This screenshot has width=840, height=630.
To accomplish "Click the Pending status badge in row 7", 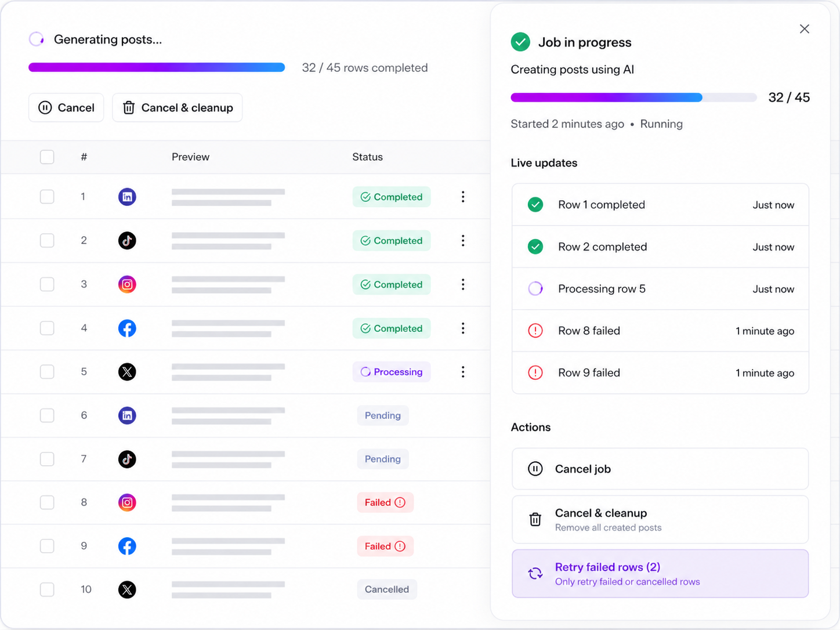I will tap(383, 459).
